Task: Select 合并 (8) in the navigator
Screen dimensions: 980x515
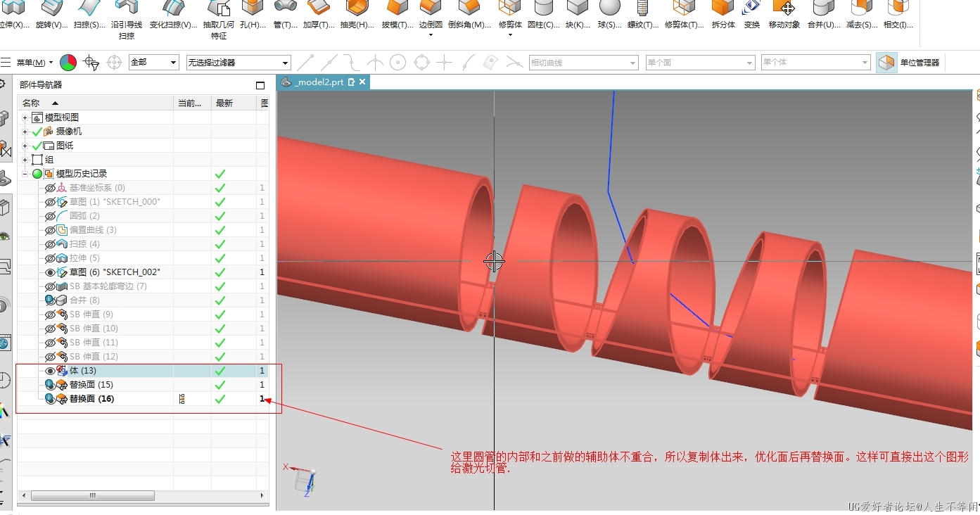Action: pyautogui.click(x=84, y=300)
